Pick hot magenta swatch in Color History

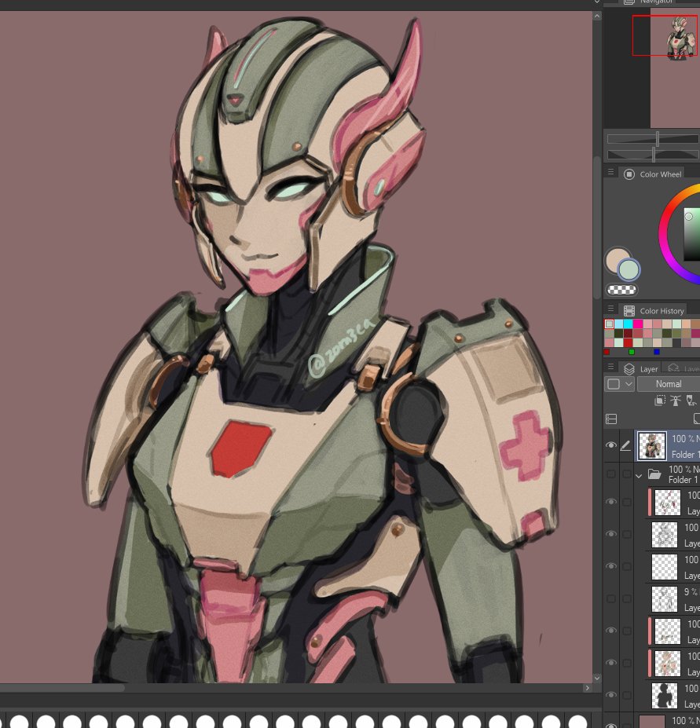[x=638, y=324]
